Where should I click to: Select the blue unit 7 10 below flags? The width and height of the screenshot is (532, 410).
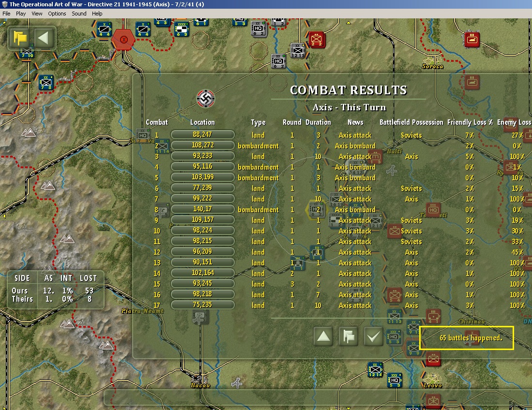pyautogui.click(x=27, y=53)
